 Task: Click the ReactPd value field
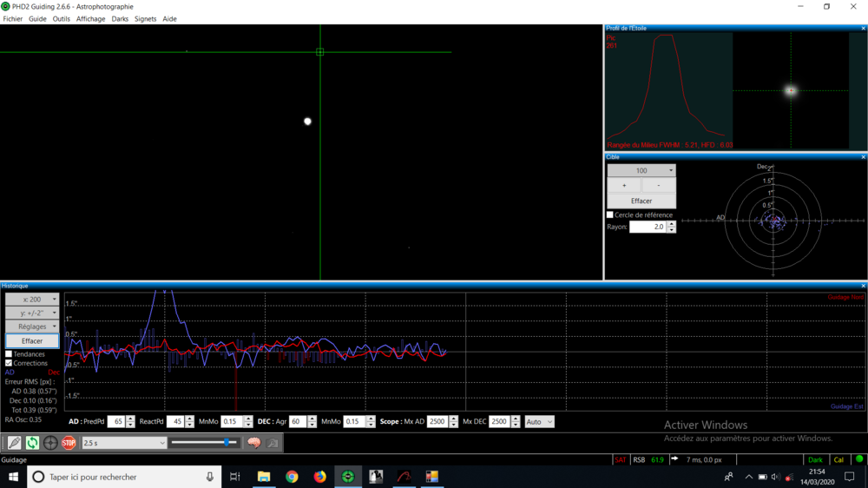pos(175,421)
